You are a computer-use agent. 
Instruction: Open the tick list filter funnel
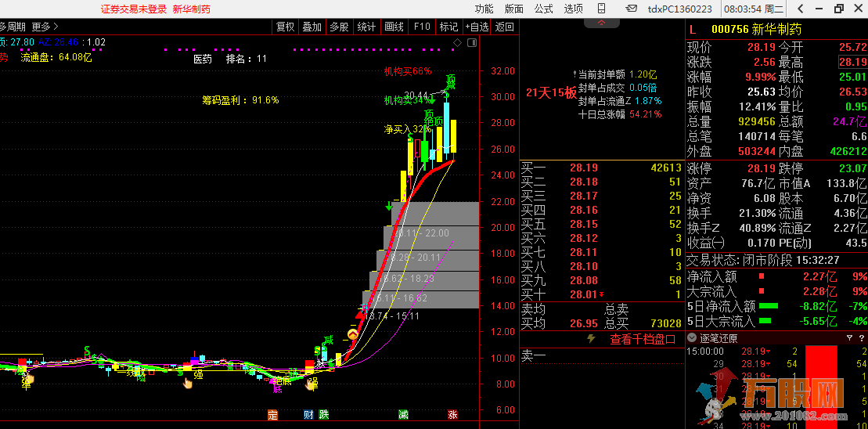click(x=850, y=338)
